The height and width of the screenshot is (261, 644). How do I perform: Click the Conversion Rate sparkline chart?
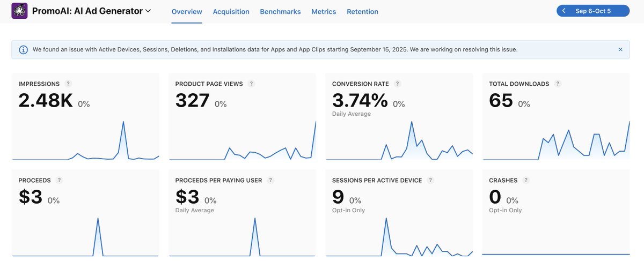399,140
